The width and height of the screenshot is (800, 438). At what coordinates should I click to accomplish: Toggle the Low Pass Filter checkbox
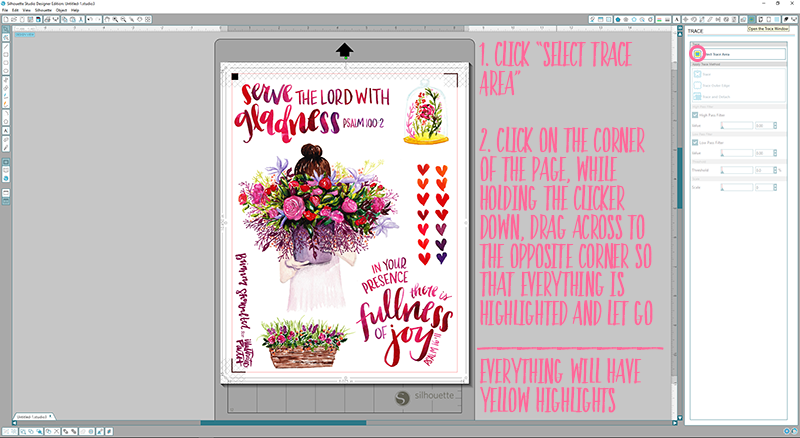pos(695,142)
